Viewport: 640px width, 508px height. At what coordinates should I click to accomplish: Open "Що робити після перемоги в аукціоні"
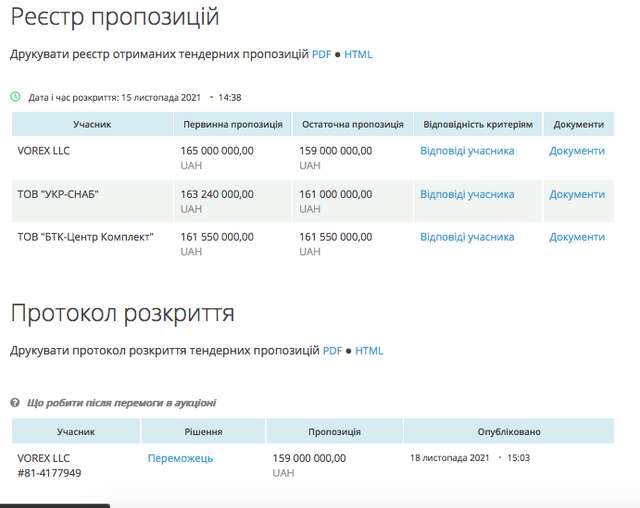(121, 403)
